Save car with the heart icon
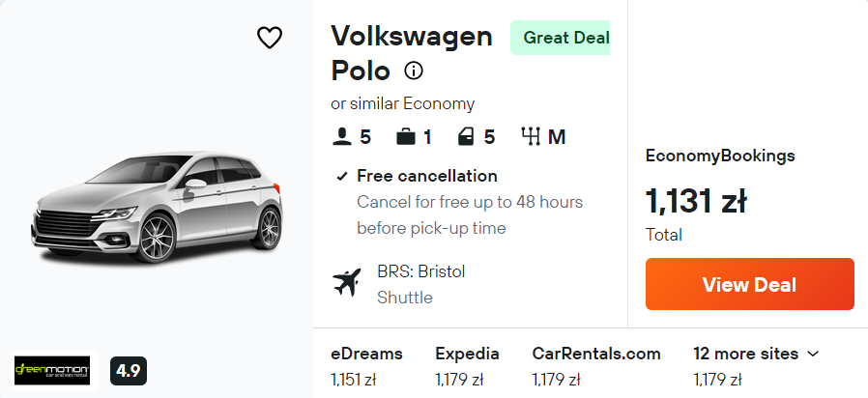The width and height of the screenshot is (868, 398). [x=269, y=38]
